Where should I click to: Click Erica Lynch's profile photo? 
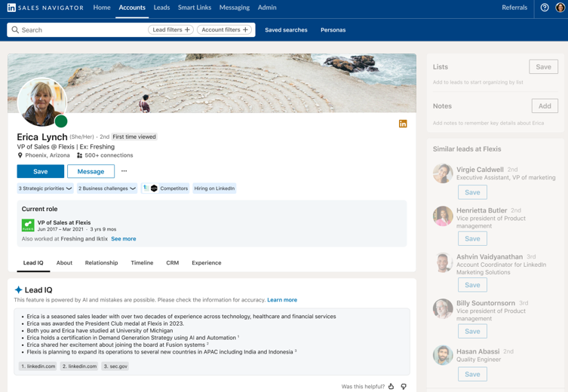(x=42, y=102)
